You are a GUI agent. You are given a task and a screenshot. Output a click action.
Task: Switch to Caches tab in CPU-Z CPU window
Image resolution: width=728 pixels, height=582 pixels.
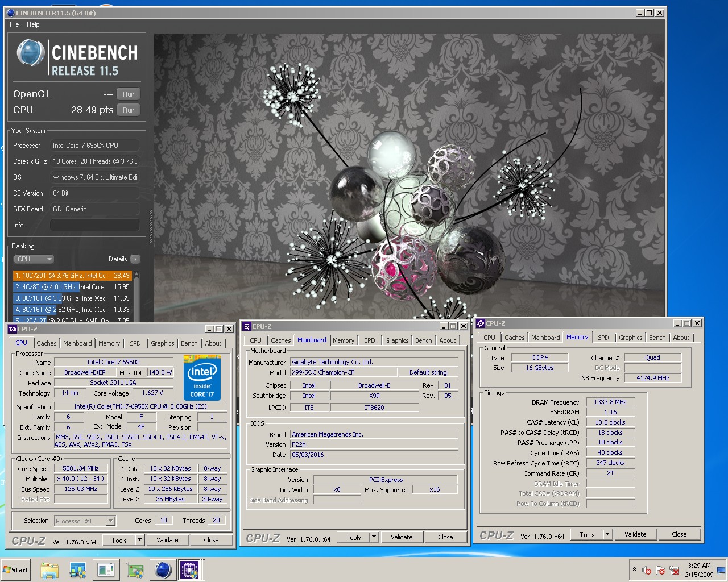point(46,343)
